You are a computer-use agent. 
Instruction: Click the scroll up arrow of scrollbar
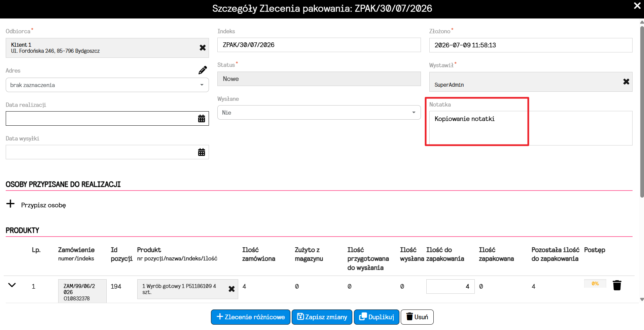coord(642,22)
